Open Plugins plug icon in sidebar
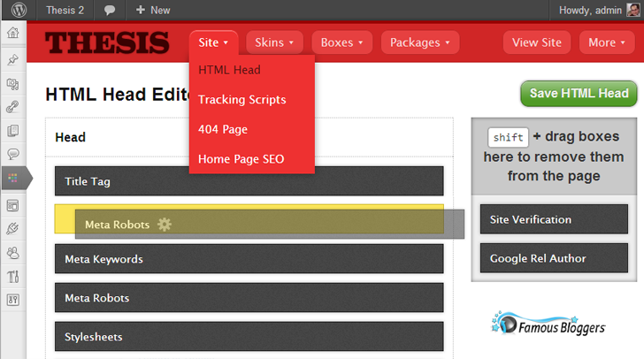This screenshot has height=359, width=644. (x=13, y=229)
